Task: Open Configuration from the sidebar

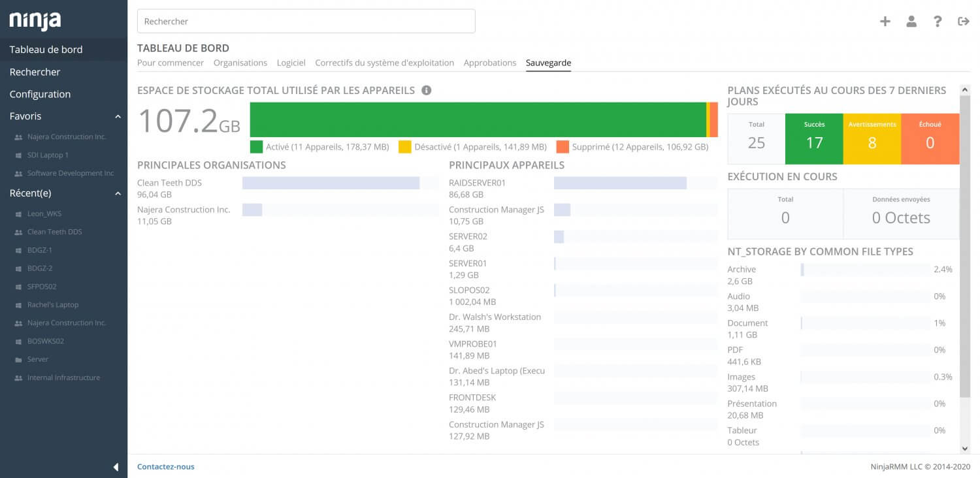Action: click(40, 94)
